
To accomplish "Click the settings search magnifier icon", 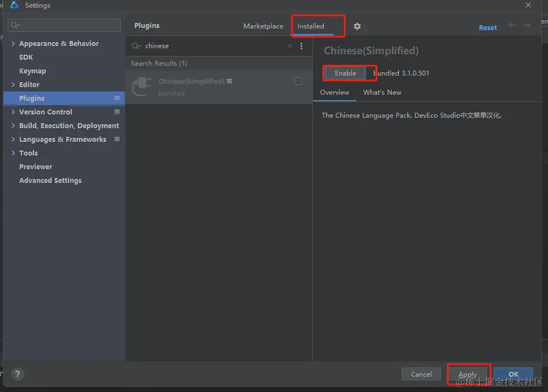I will point(15,25).
